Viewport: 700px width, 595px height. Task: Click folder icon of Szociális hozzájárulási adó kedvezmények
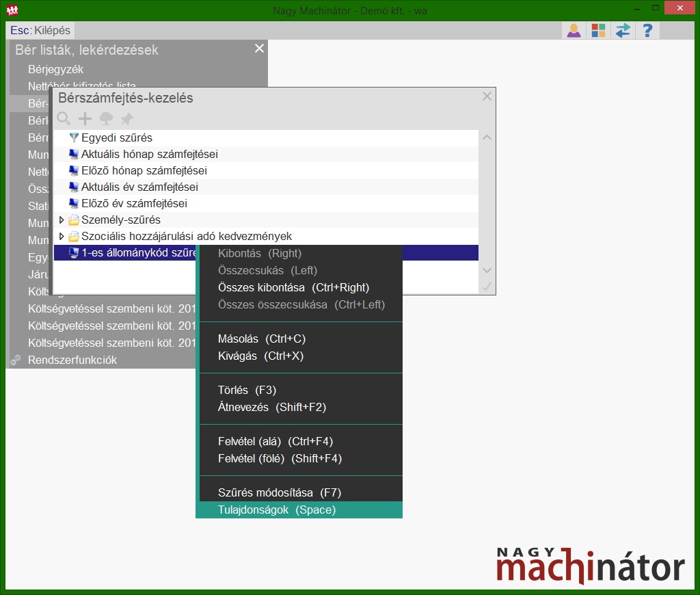pyautogui.click(x=74, y=237)
